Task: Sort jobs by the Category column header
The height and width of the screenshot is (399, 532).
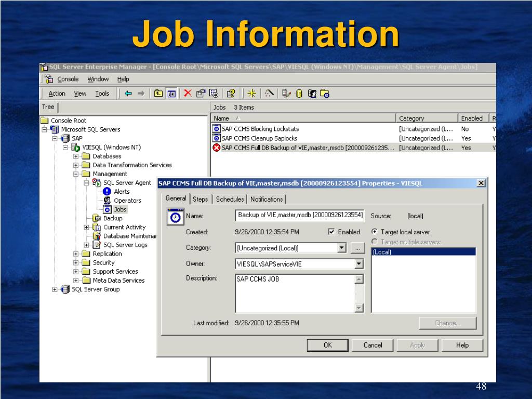Action: (x=427, y=118)
